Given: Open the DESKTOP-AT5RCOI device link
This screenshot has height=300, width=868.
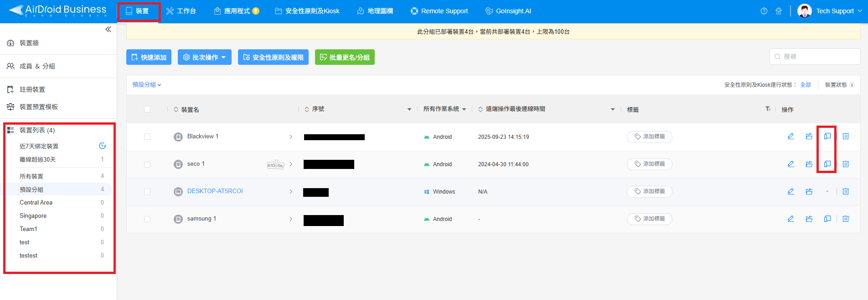Looking at the screenshot, I should tap(215, 191).
